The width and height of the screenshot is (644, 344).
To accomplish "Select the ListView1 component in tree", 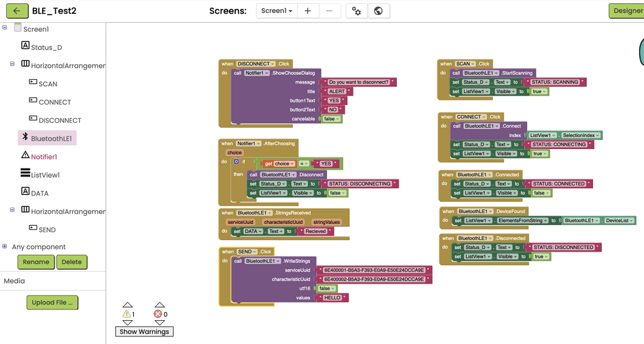I will [45, 175].
